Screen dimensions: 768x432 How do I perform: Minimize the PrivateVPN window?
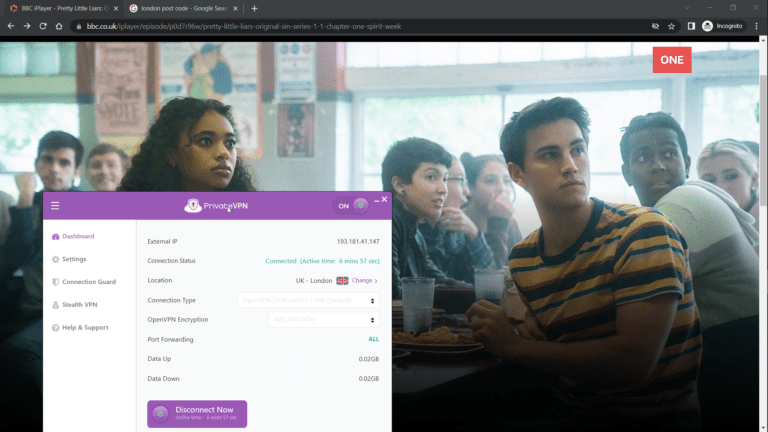click(377, 200)
